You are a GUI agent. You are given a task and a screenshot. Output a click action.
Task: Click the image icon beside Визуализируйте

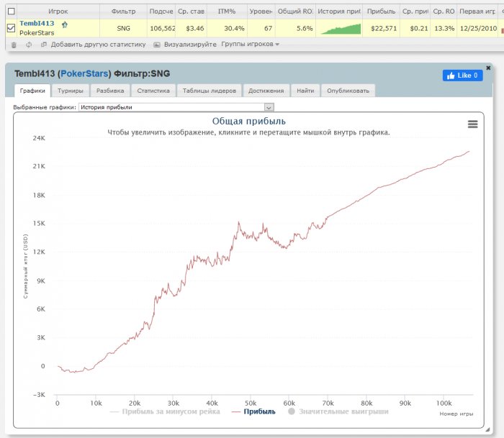click(x=156, y=45)
